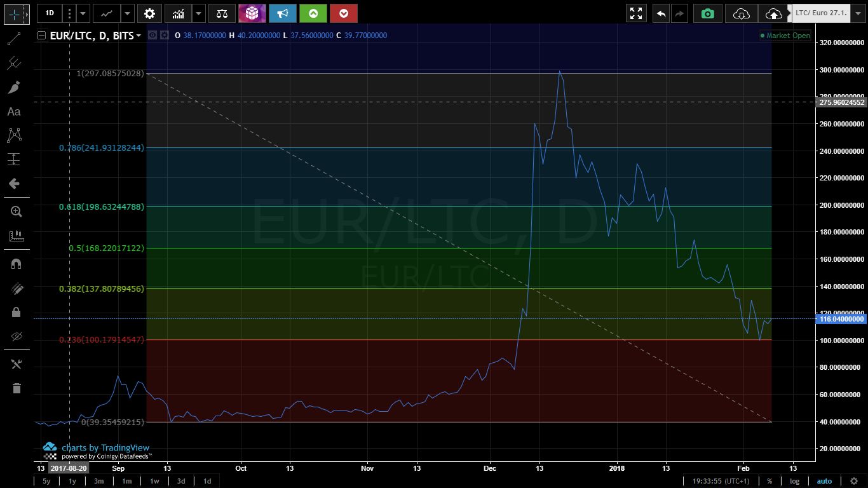Click the 1D interval button
868x488 pixels.
pyautogui.click(x=50, y=13)
